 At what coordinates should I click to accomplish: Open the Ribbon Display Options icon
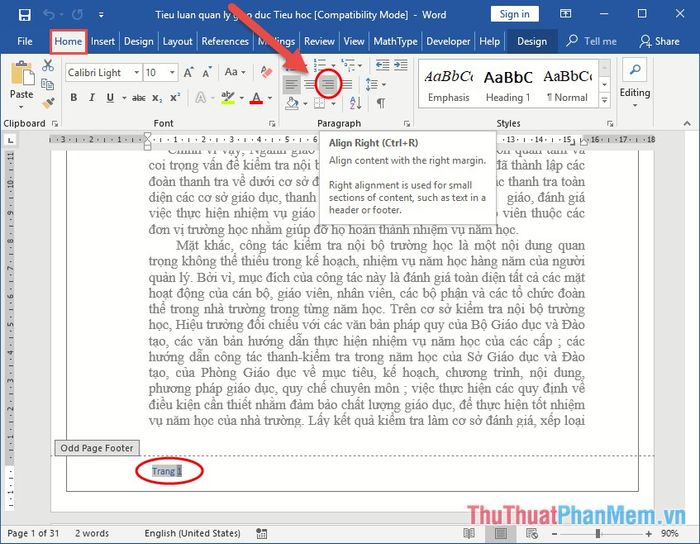[566, 14]
